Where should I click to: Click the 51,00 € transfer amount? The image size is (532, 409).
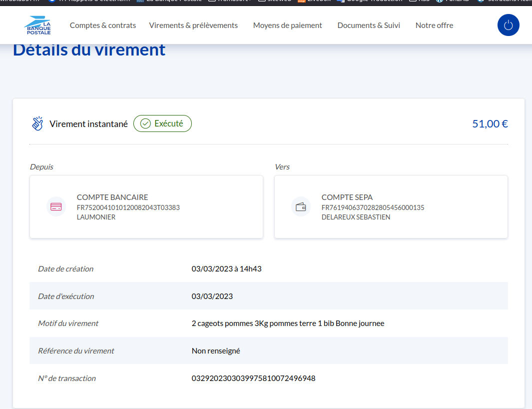pyautogui.click(x=490, y=124)
